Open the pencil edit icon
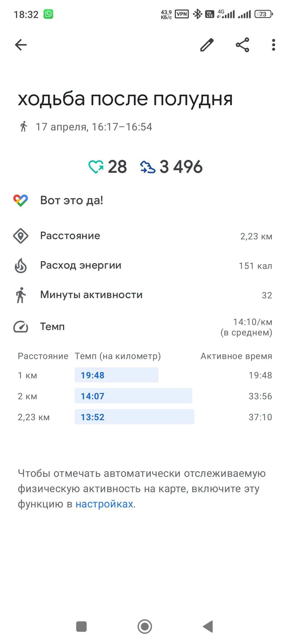Image resolution: width=290 pixels, height=644 pixels. pos(207,45)
